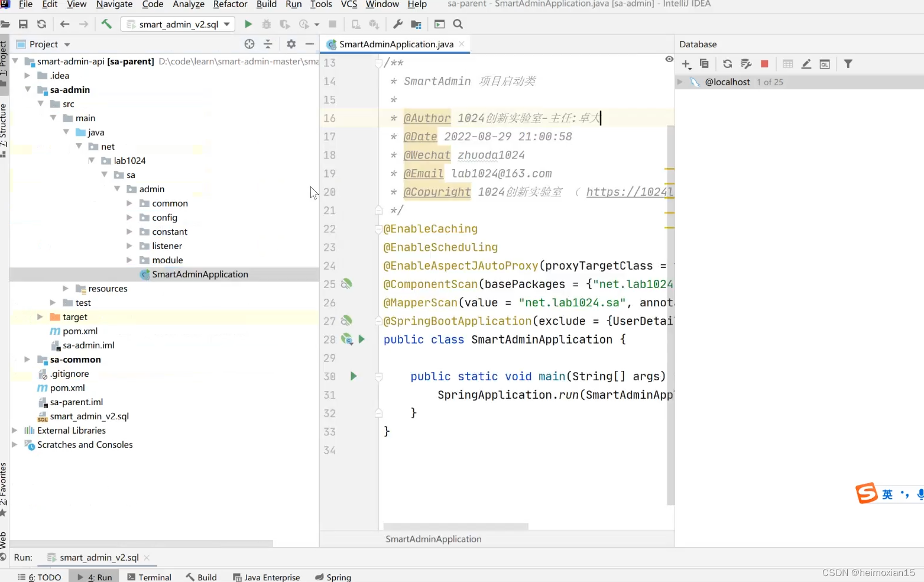
Task: Open the database query console
Action: pos(825,64)
